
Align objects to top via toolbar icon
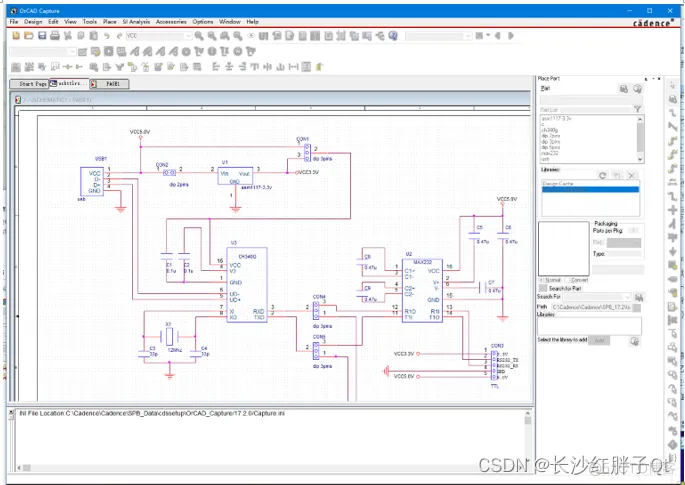(x=255, y=67)
